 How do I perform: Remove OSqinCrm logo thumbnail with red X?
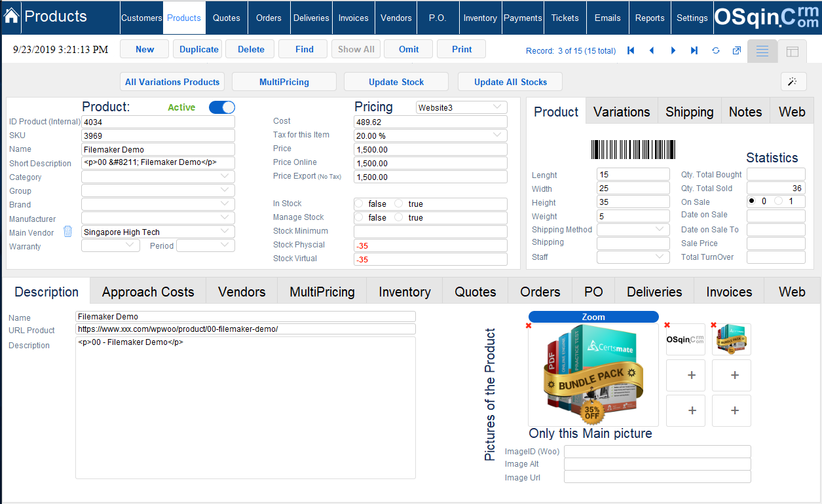tap(667, 325)
